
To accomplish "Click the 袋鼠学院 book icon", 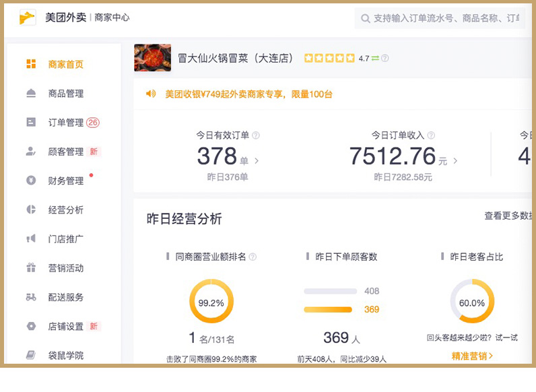I will (x=31, y=355).
